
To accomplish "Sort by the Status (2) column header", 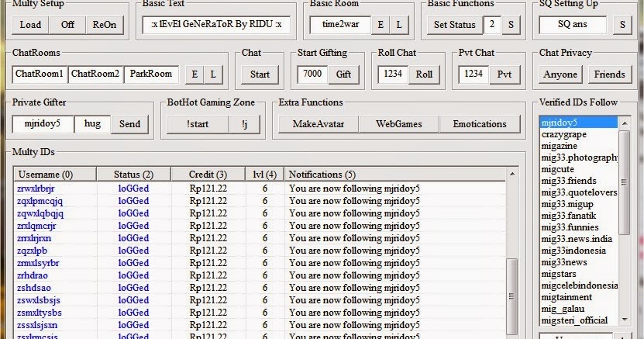I will click(x=133, y=175).
